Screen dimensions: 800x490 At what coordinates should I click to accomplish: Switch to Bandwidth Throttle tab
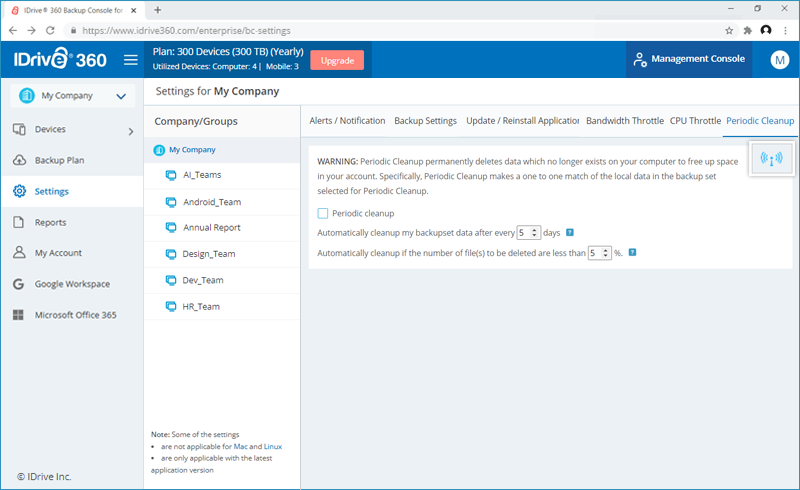click(625, 120)
